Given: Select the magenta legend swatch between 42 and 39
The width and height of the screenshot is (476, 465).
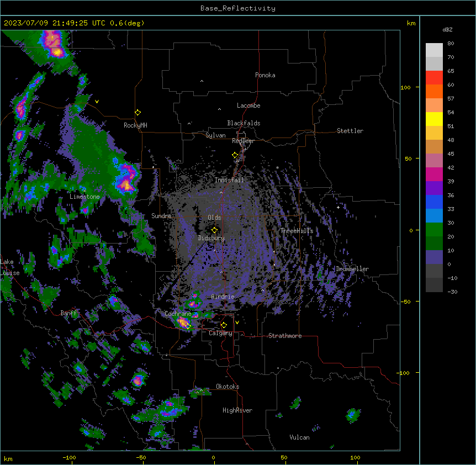Looking at the screenshot, I should click(x=434, y=174).
